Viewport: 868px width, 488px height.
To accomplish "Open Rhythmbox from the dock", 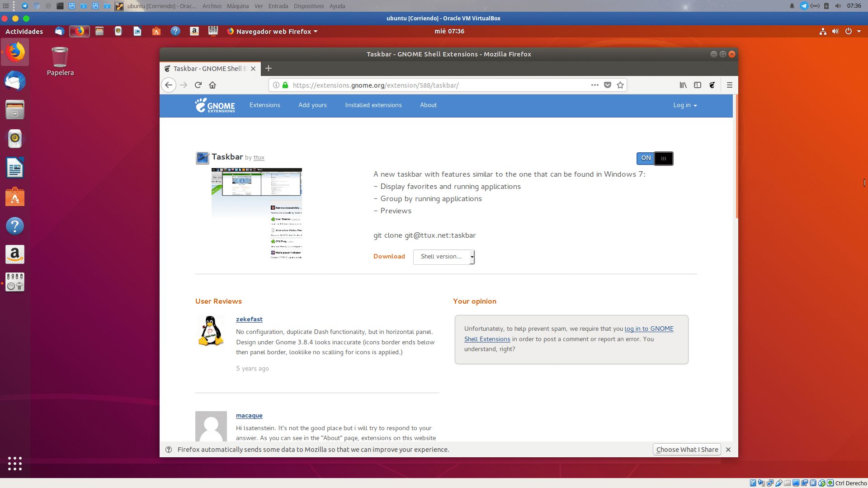I will pos(15,139).
